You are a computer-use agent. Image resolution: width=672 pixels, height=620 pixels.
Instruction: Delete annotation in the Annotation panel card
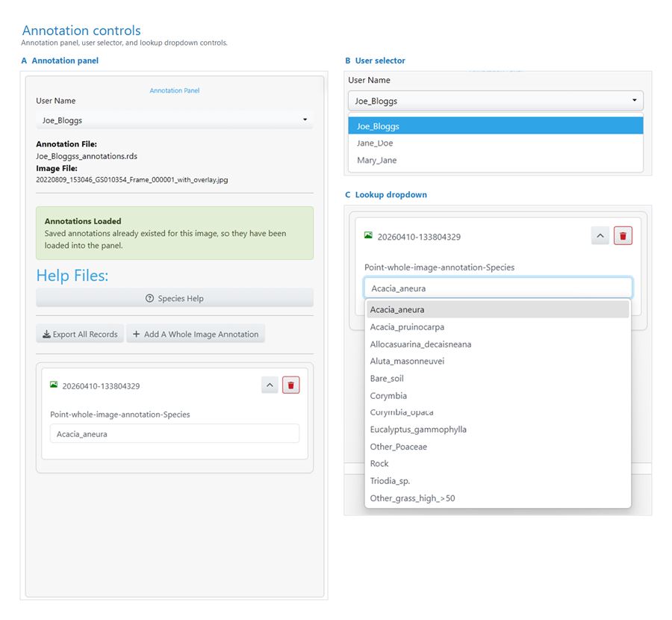click(291, 385)
